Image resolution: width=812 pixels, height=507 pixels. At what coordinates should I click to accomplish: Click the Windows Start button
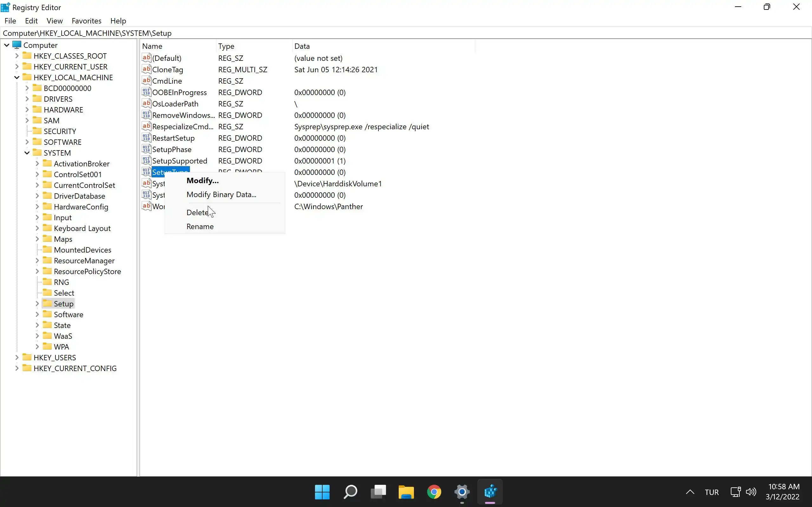coord(322,492)
